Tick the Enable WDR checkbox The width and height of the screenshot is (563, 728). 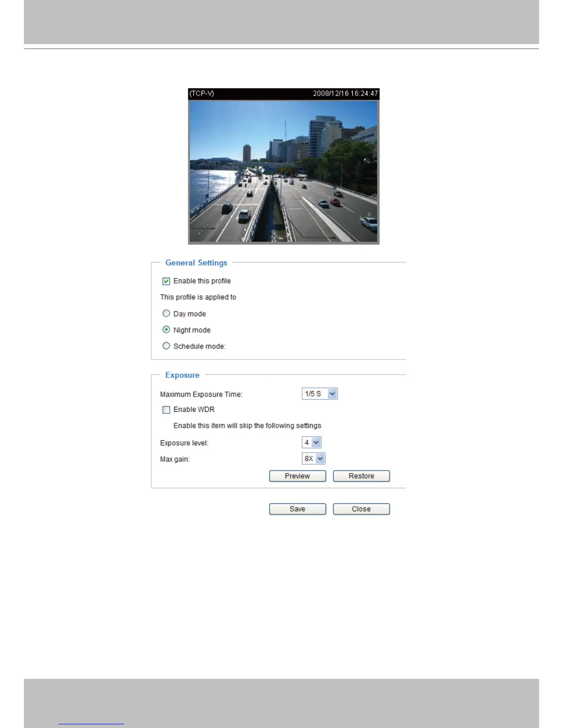[166, 409]
